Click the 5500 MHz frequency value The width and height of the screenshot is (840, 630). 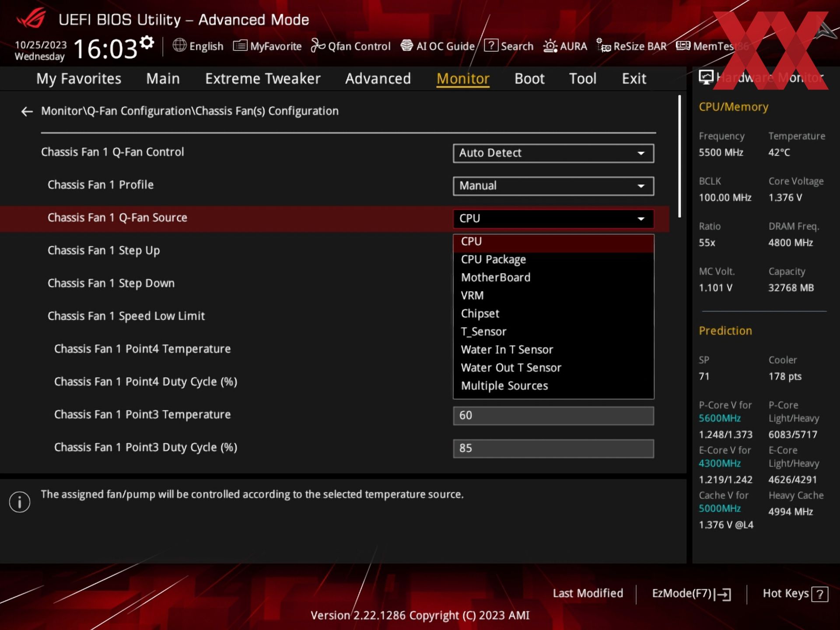click(721, 153)
